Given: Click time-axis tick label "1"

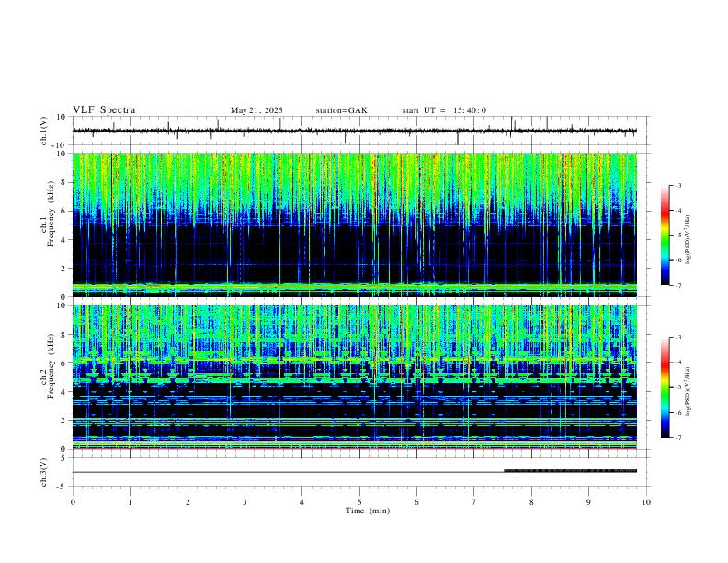Looking at the screenshot, I should point(130,502).
